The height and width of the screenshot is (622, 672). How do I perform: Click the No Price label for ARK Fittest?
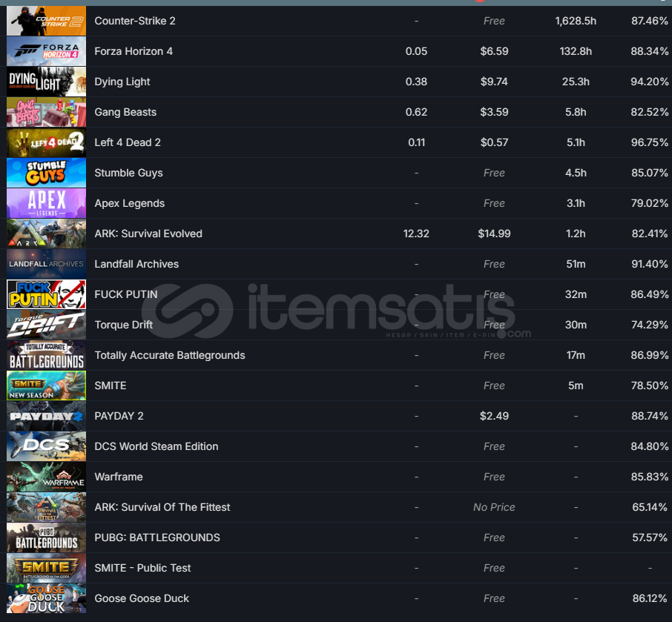pyautogui.click(x=494, y=508)
